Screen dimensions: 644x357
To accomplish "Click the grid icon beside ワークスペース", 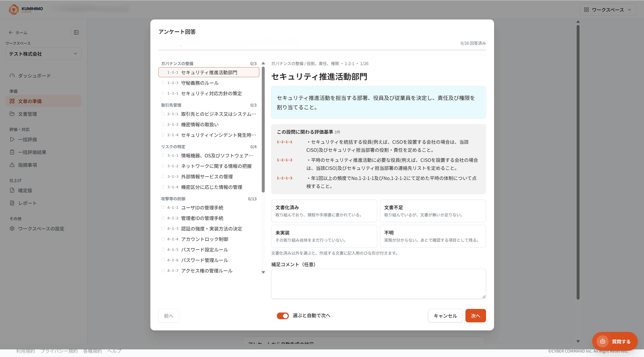I will (x=586, y=10).
